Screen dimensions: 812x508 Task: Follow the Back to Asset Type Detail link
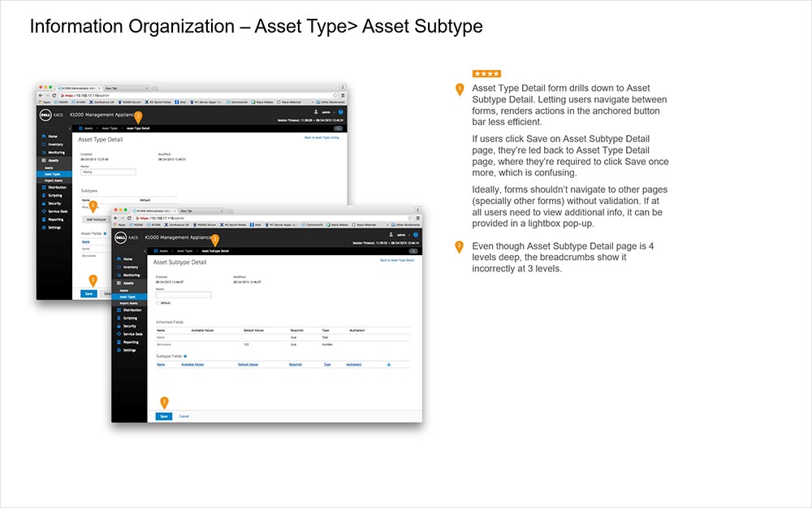coord(396,260)
